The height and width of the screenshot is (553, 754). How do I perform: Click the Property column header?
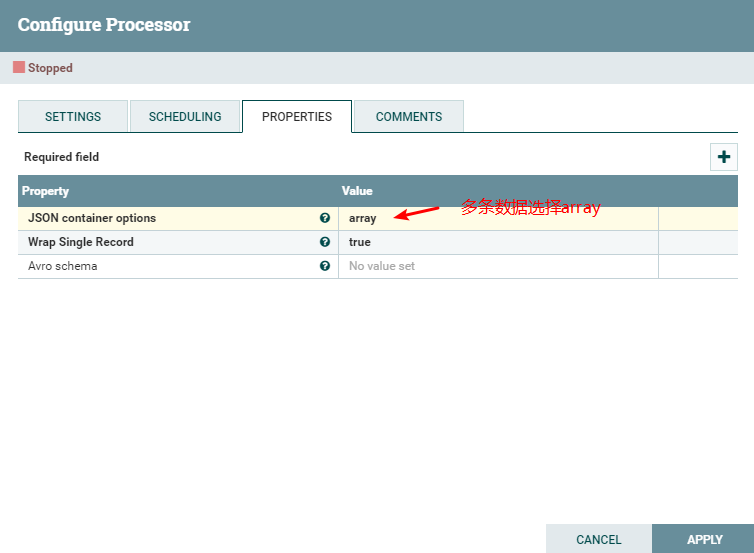point(46,191)
